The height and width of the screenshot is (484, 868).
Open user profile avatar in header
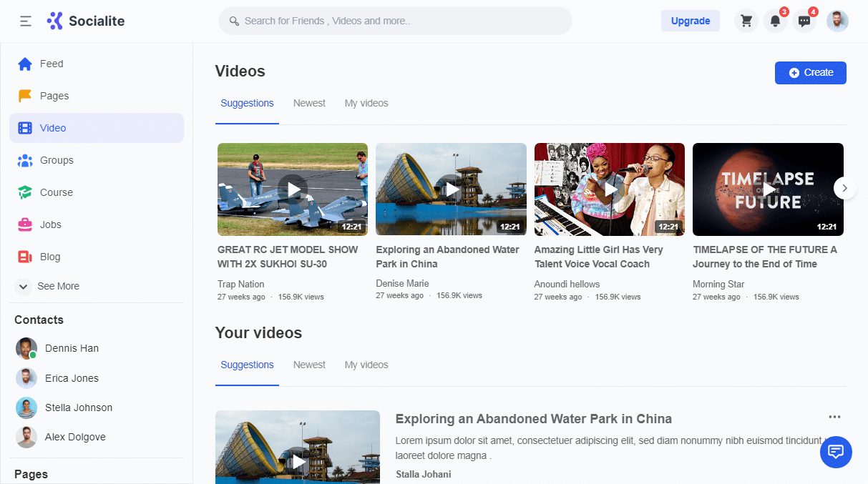point(837,21)
